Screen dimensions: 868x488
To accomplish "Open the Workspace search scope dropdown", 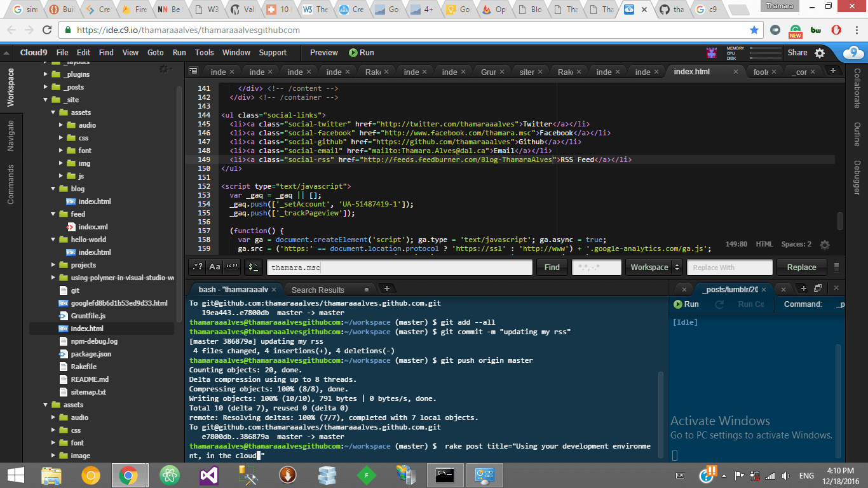I will (x=653, y=268).
